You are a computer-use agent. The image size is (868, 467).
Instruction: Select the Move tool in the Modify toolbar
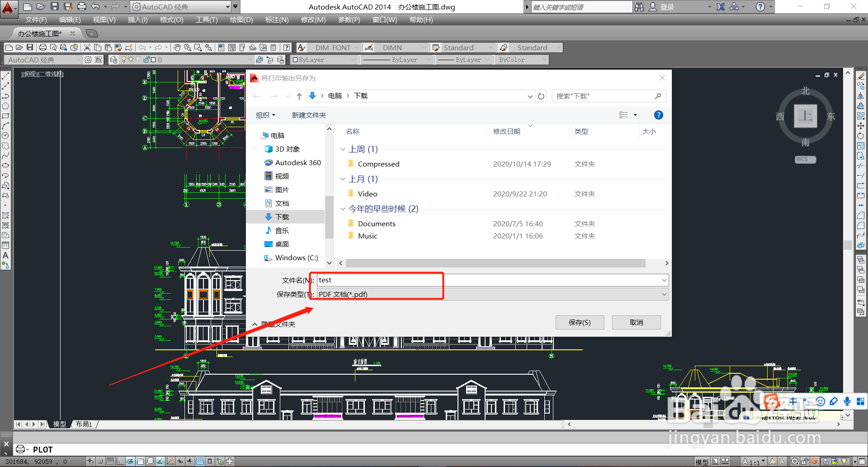coord(861,126)
